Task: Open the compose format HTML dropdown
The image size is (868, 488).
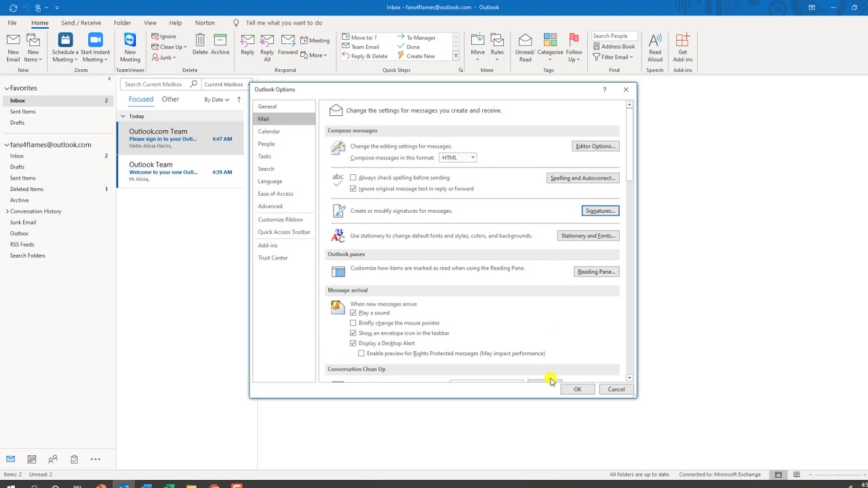Action: (458, 157)
